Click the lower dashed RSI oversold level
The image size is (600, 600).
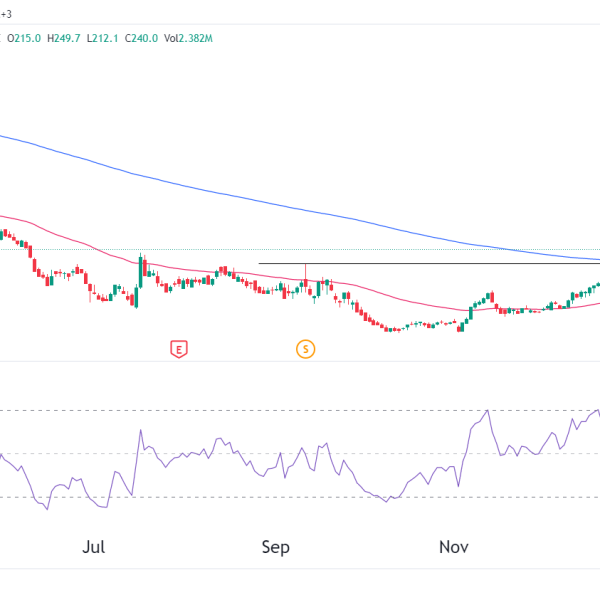250,497
